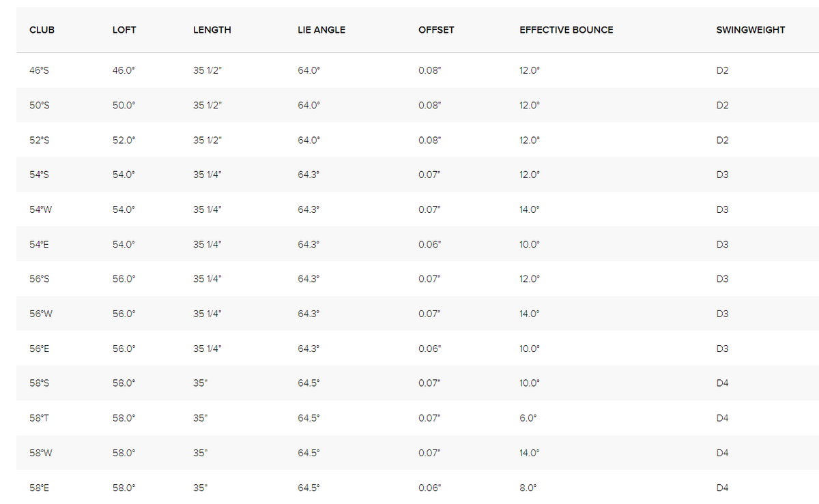Click the 58°S club name
The width and height of the screenshot is (819, 504).
[x=40, y=383]
